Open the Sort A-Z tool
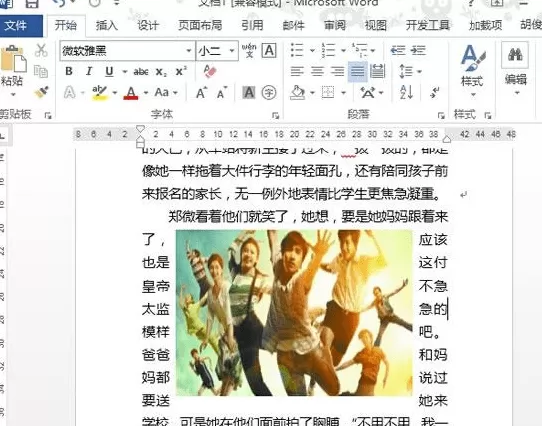The width and height of the screenshot is (542, 426). (x=406, y=92)
